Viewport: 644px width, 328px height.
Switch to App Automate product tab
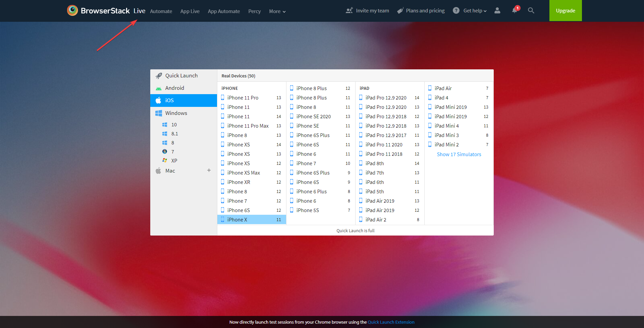pos(224,11)
